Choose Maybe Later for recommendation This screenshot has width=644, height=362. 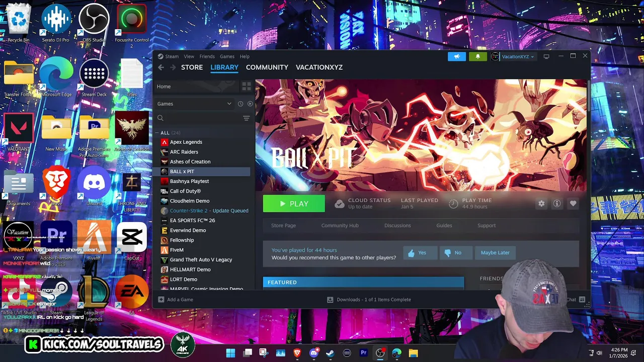point(495,253)
